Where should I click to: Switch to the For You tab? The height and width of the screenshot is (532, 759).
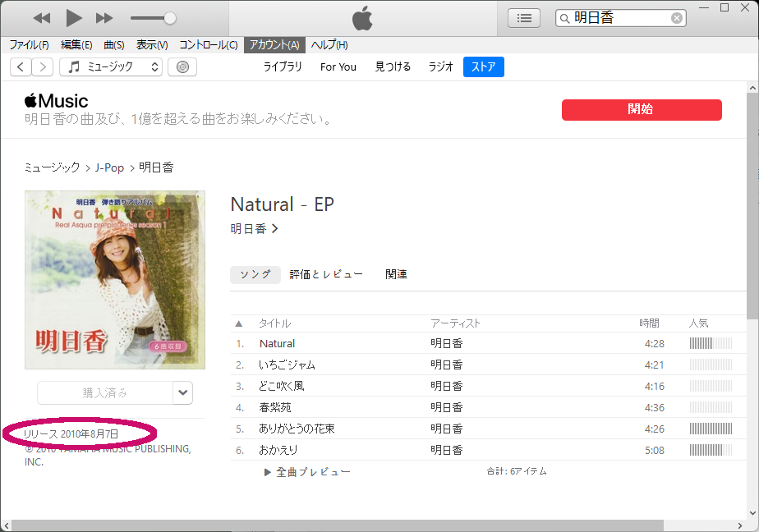tap(338, 66)
